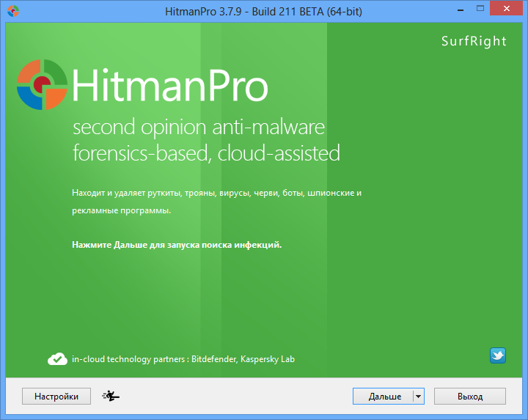This screenshot has width=528, height=420.
Task: Click the Bitdefender, Kaspersky Lab partners text
Action: tap(183, 359)
